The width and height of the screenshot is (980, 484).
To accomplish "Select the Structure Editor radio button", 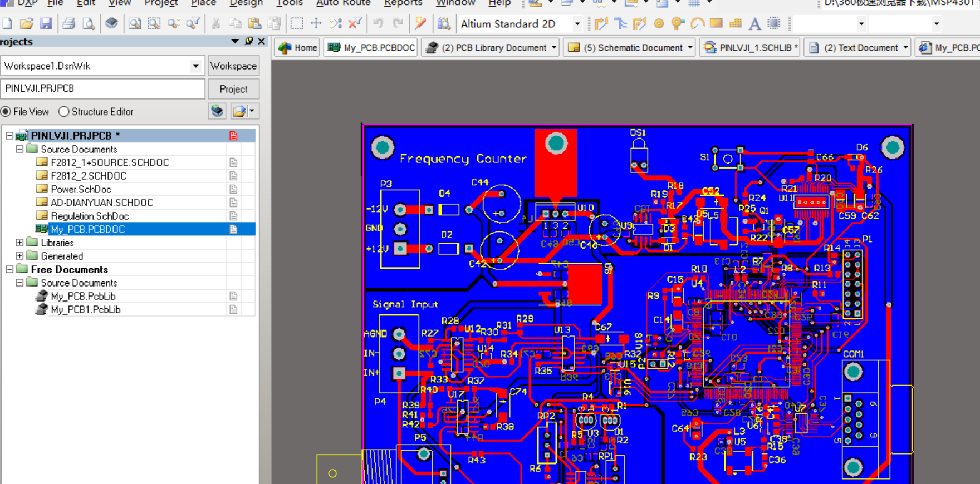I will tap(64, 112).
